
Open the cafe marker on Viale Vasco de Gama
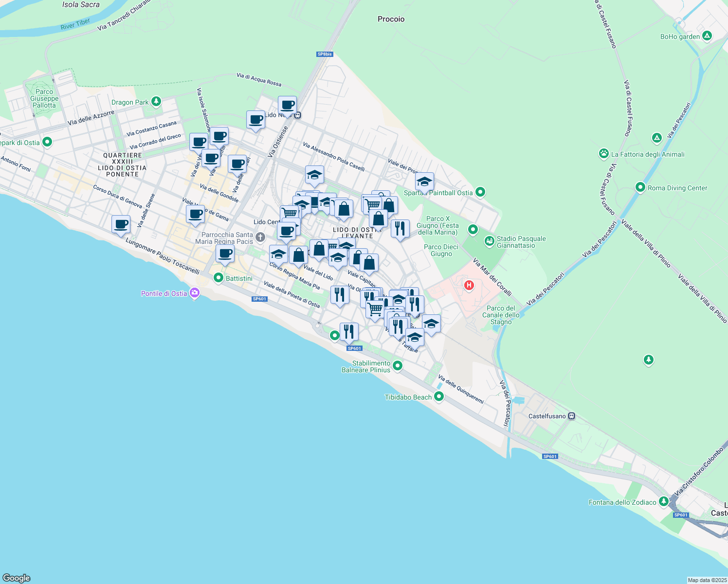click(195, 214)
